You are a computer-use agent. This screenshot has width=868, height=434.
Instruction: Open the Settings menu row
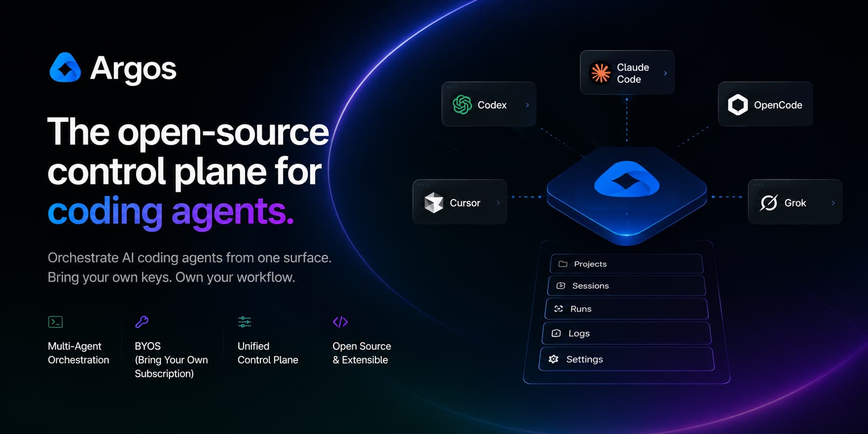click(x=626, y=359)
